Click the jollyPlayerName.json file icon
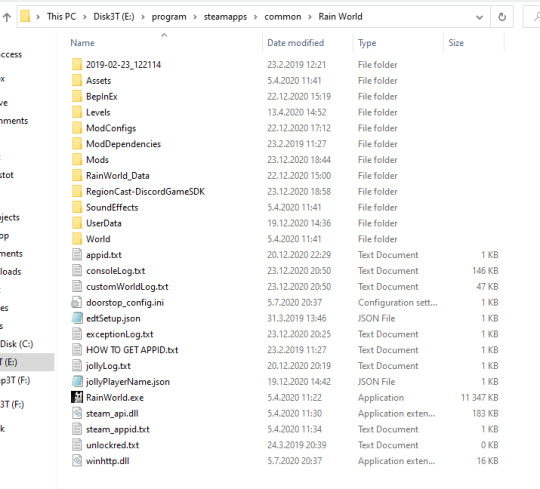The width and height of the screenshot is (540, 489). point(77,381)
